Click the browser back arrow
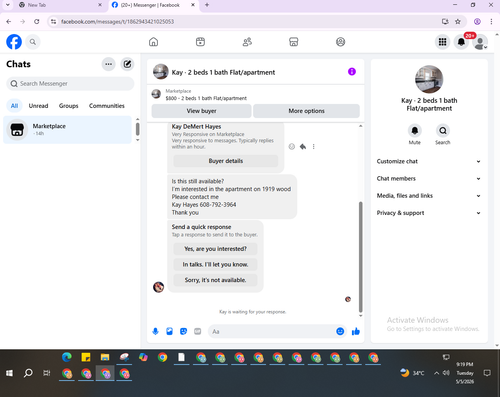 9,22
